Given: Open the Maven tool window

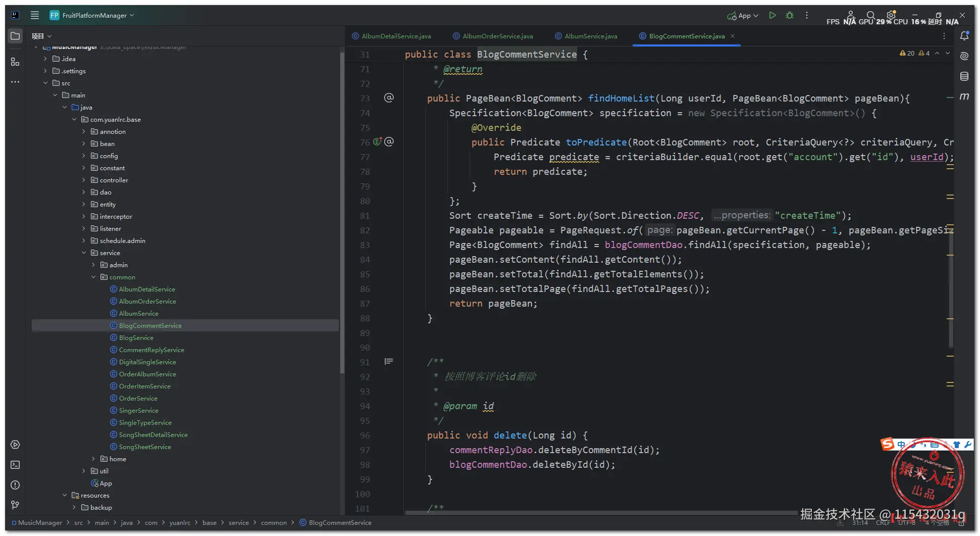Looking at the screenshot, I should tap(964, 96).
